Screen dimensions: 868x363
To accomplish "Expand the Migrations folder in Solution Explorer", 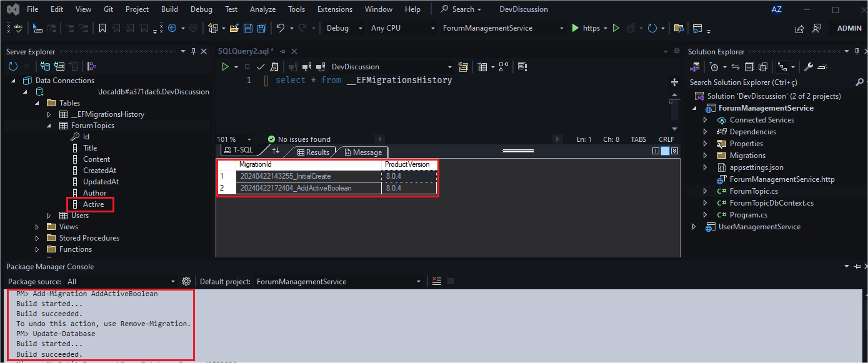I will click(x=706, y=156).
